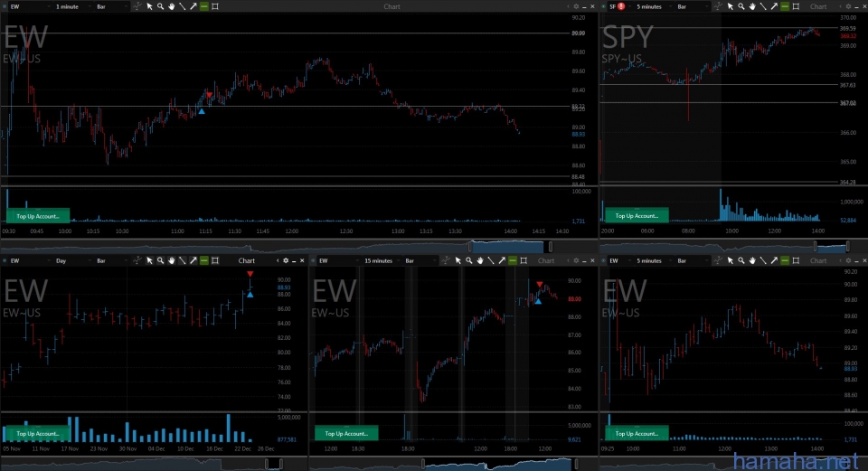Click Chart title of EW 5 minutes panel
Viewport: 868px width, 471px height.
coord(818,260)
